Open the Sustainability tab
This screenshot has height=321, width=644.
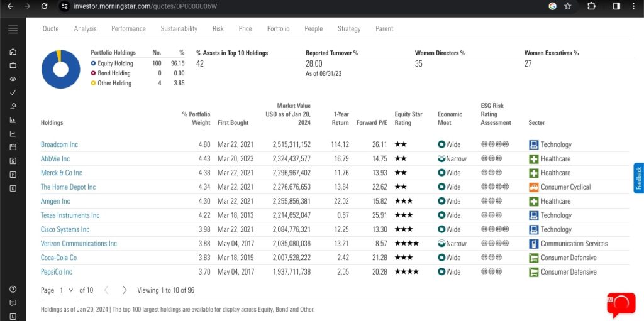coord(179,29)
